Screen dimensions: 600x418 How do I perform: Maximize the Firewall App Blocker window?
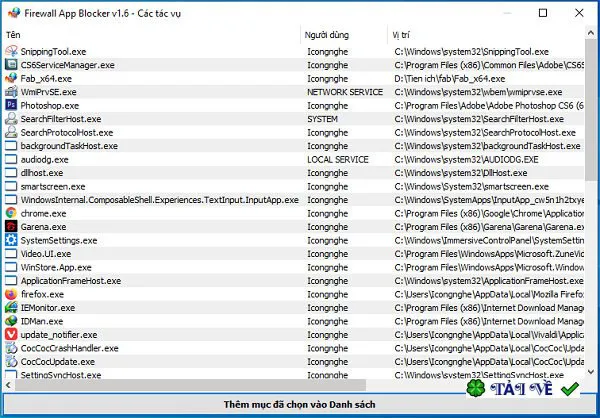543,13
